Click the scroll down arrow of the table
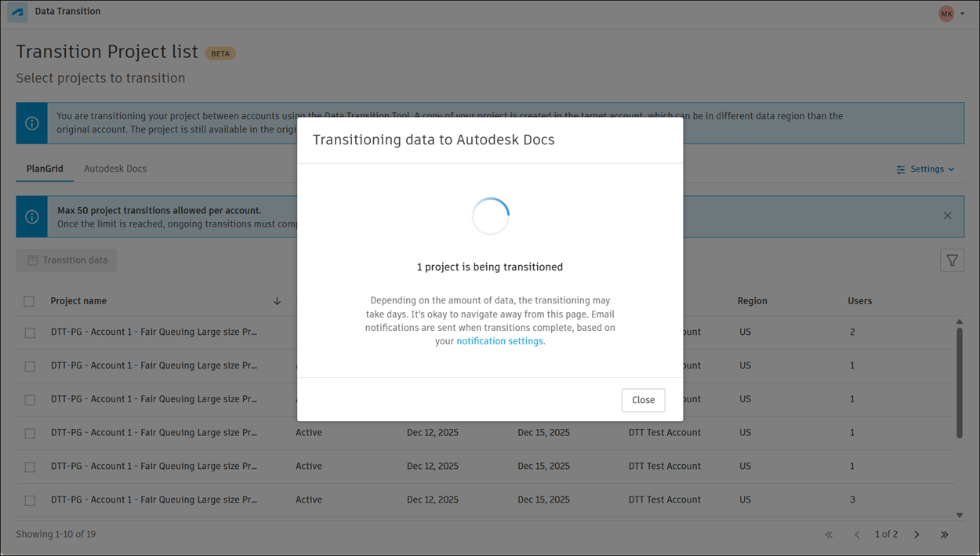 (x=959, y=515)
